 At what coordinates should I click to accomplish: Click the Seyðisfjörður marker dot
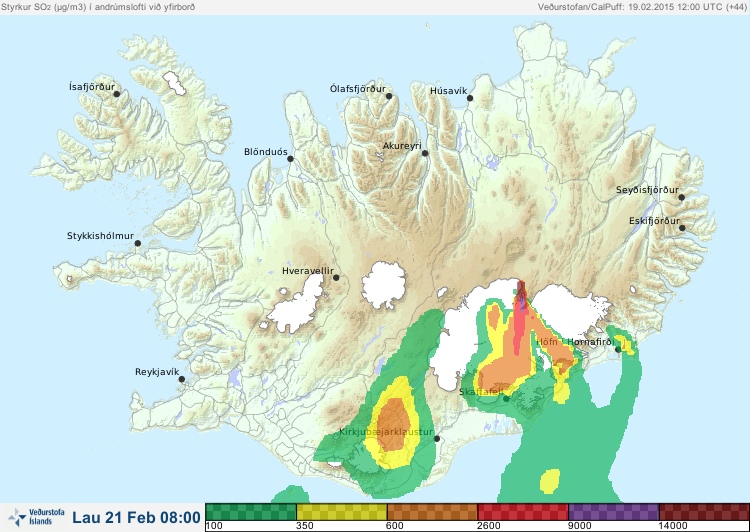point(681,197)
